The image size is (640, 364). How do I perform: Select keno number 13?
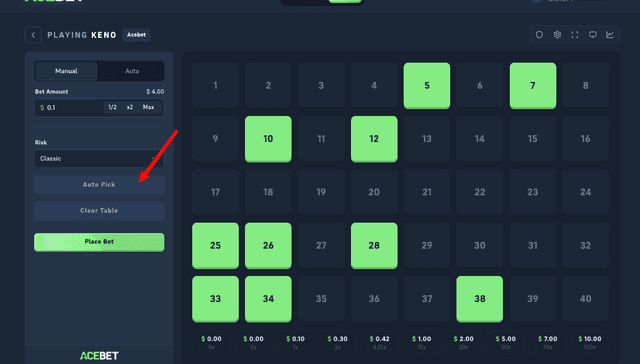427,139
